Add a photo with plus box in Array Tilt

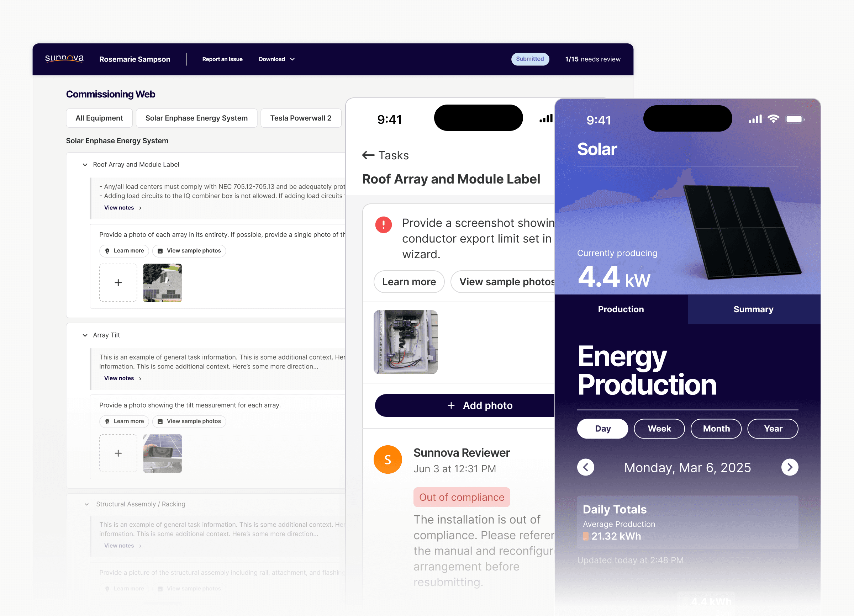click(118, 453)
